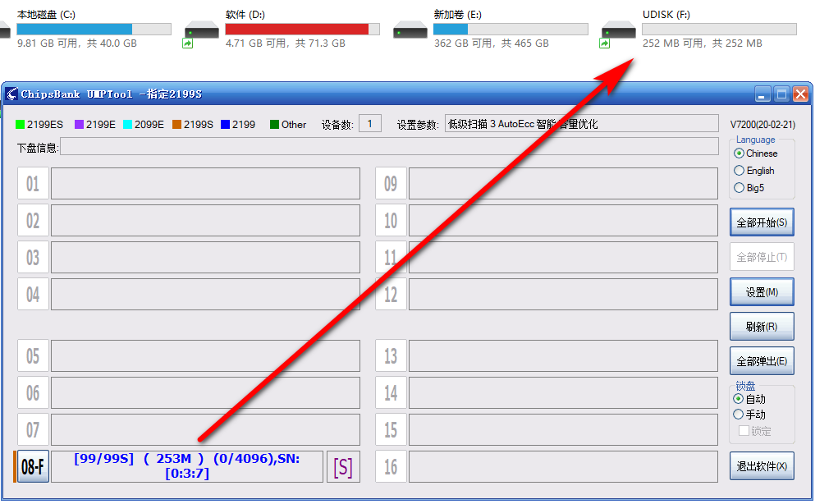Select the English language radio button
838x504 pixels.
click(740, 171)
